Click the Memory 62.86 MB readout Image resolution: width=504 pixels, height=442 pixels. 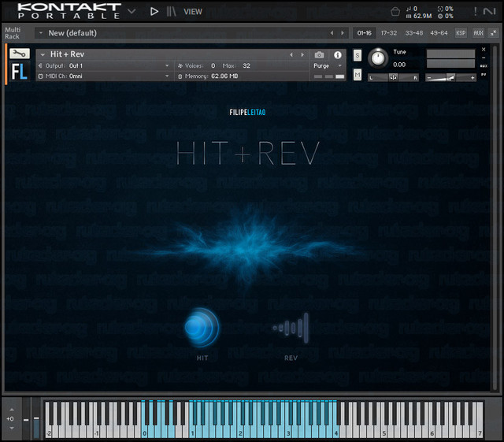(208, 76)
